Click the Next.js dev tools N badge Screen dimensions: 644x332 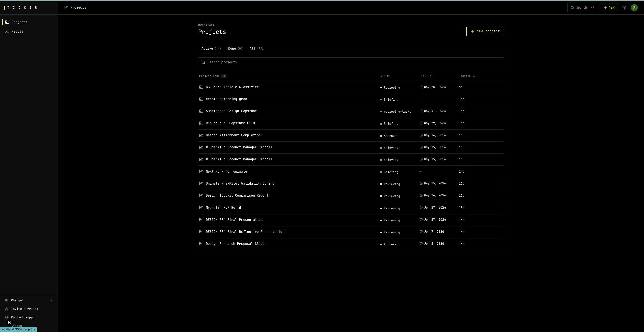(9, 322)
